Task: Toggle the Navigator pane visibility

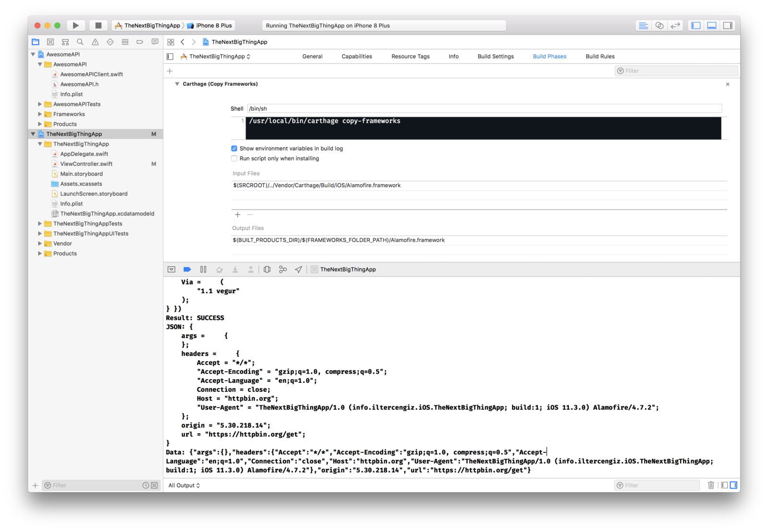Action: point(696,25)
